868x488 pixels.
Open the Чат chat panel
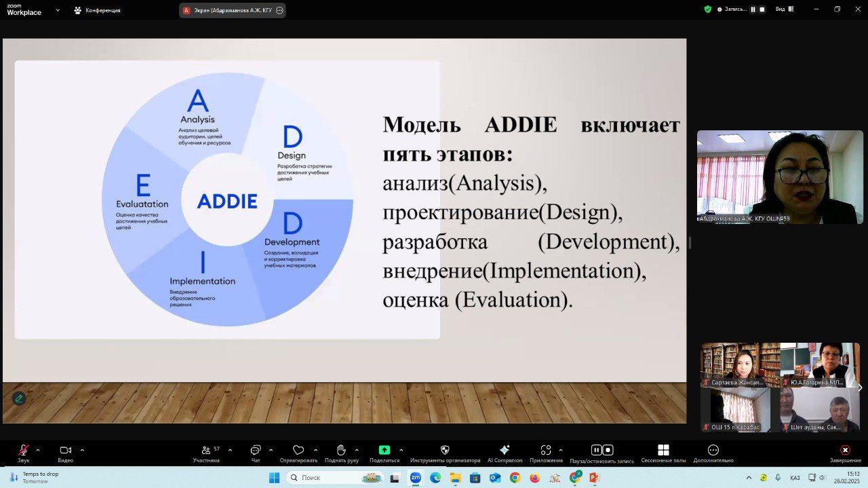[255, 451]
